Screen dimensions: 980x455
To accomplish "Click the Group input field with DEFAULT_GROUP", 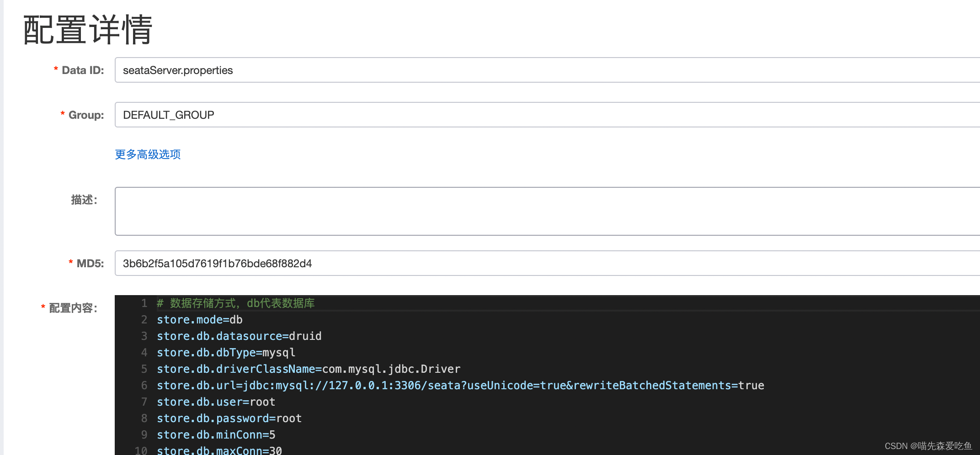I will (x=547, y=115).
